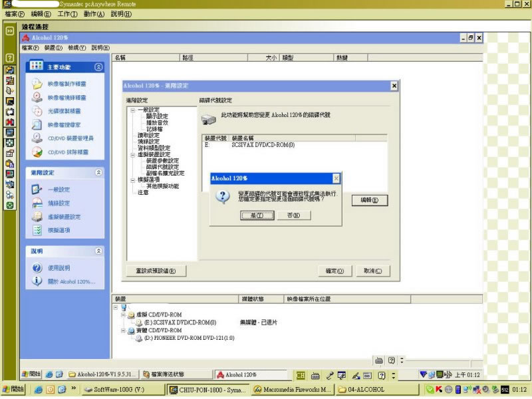The height and width of the screenshot is (399, 532).
Task: Click the sidebar 虛擬裝置設定 drive stack icon
Action: (37, 217)
